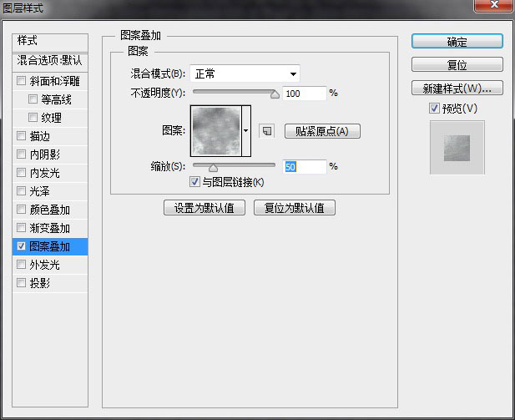Open 内发光 settings label
This screenshot has width=515, height=420.
45,173
